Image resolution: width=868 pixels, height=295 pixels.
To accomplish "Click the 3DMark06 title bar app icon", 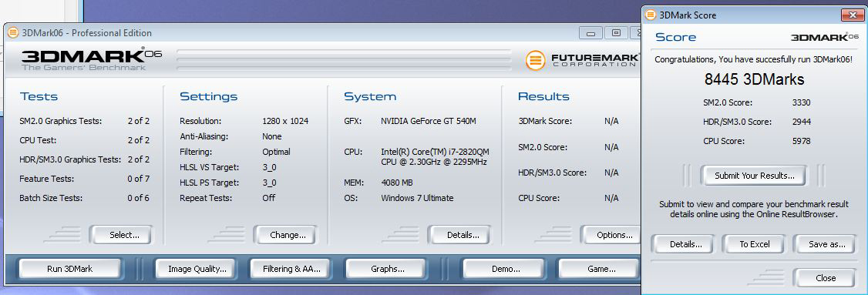I will (13, 32).
